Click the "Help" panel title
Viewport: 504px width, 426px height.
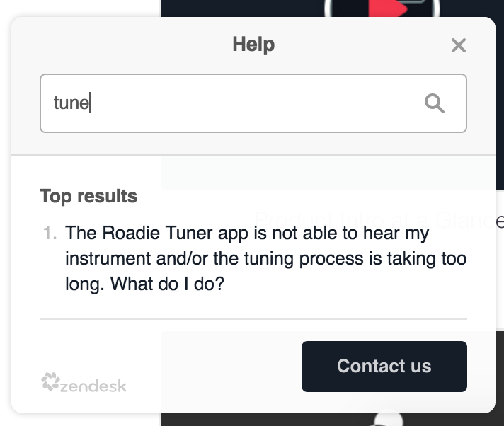point(253,45)
